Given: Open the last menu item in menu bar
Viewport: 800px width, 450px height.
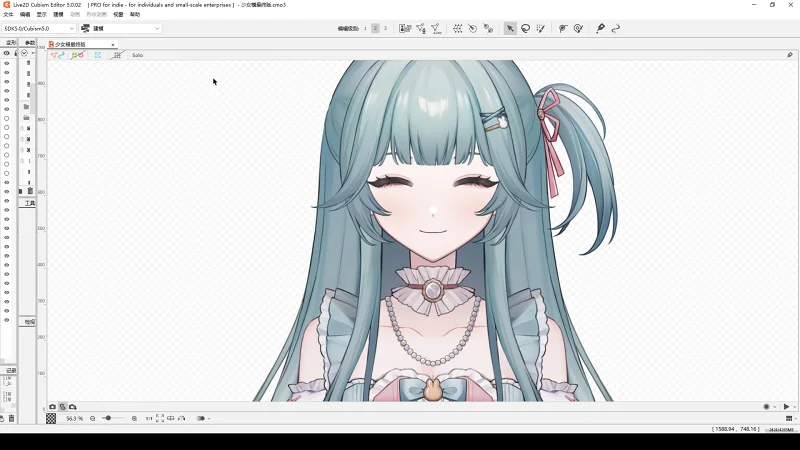Looking at the screenshot, I should (x=135, y=15).
